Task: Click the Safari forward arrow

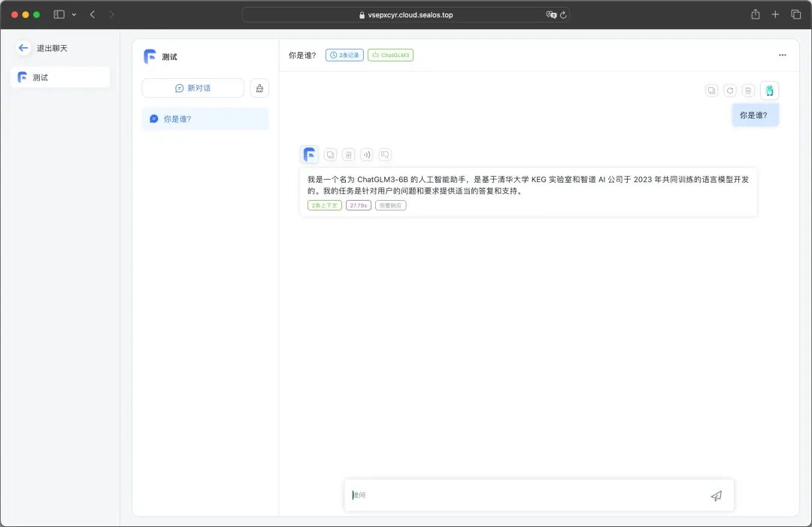Action: (x=111, y=14)
